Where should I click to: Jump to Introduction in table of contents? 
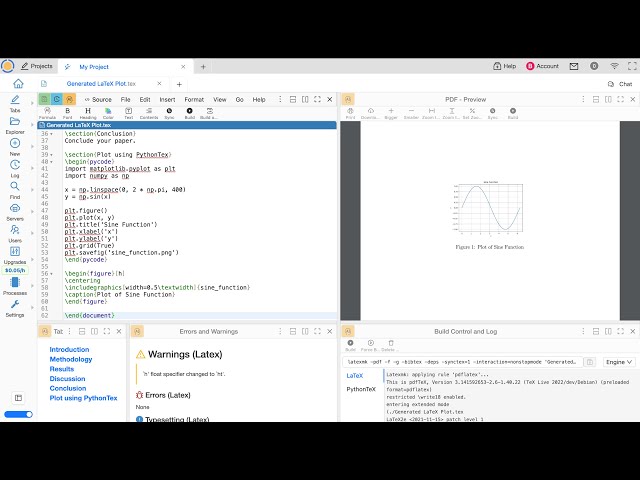[x=69, y=349]
